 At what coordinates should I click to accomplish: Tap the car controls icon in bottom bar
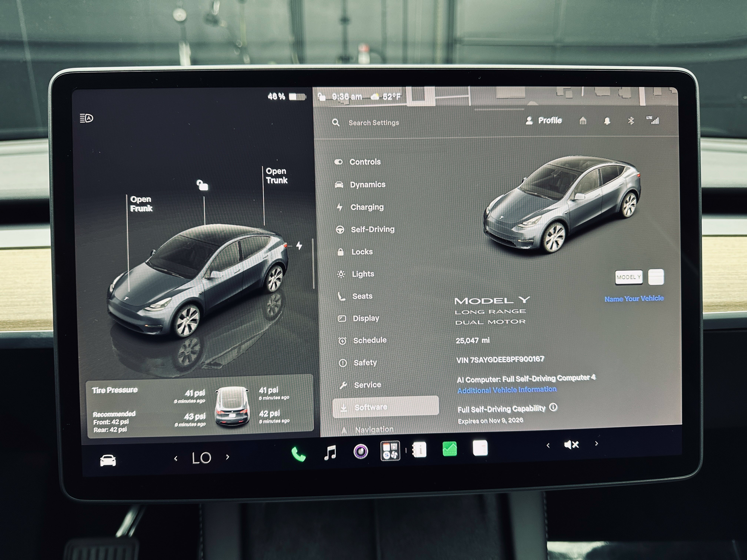click(x=108, y=460)
